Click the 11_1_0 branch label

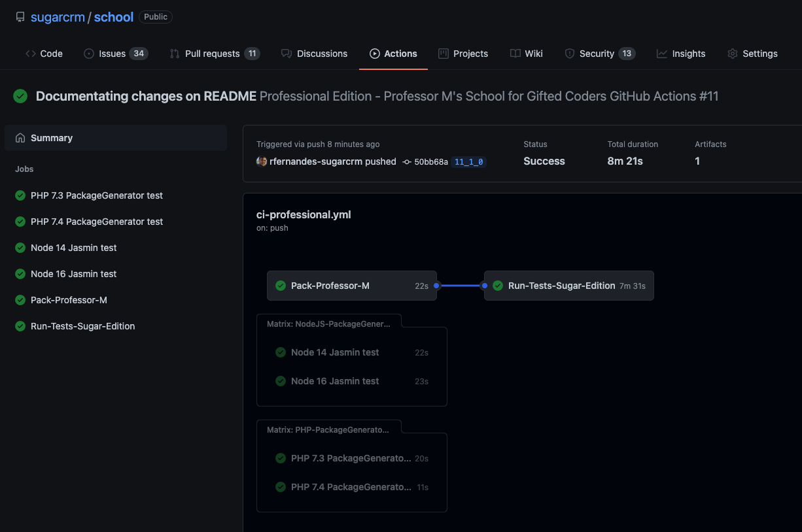[468, 161]
